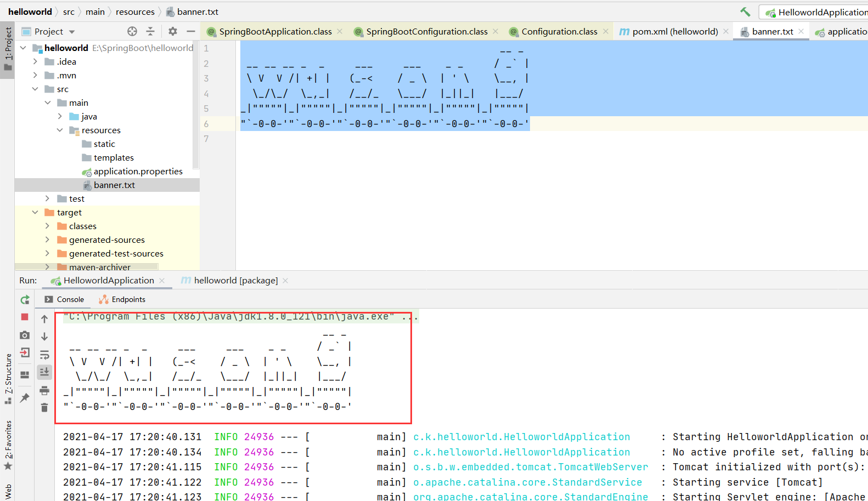Open the Web side tab
The height and width of the screenshot is (501, 868).
(x=8, y=492)
